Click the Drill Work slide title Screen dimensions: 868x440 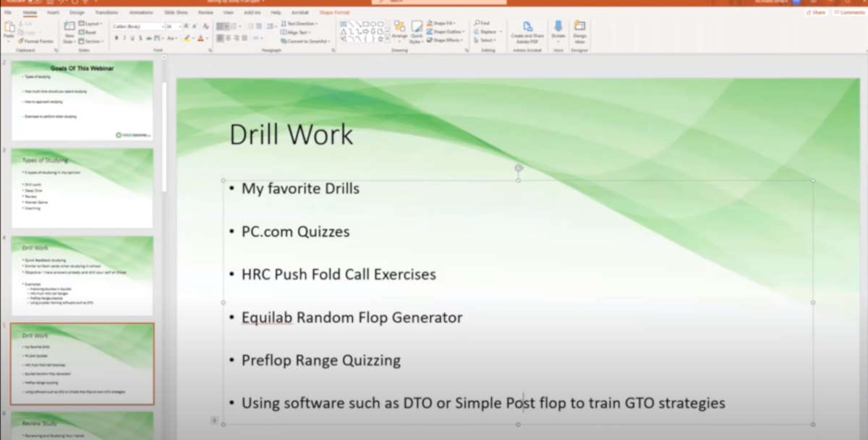point(291,135)
